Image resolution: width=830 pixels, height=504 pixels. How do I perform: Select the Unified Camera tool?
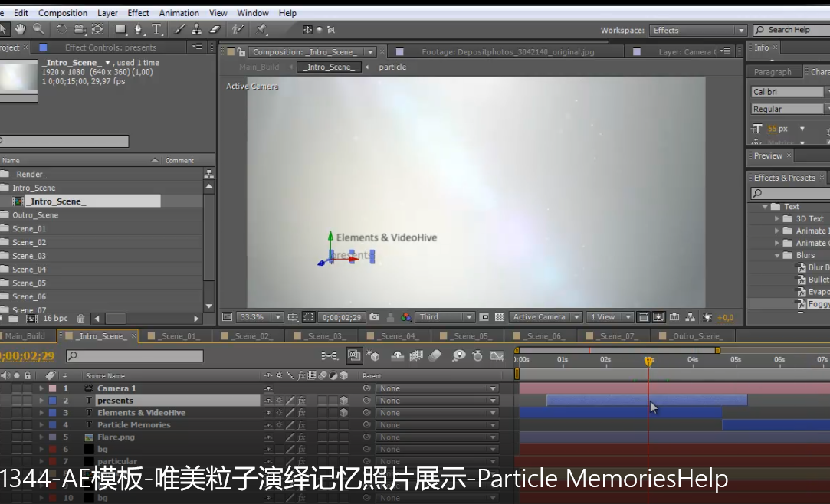(80, 30)
